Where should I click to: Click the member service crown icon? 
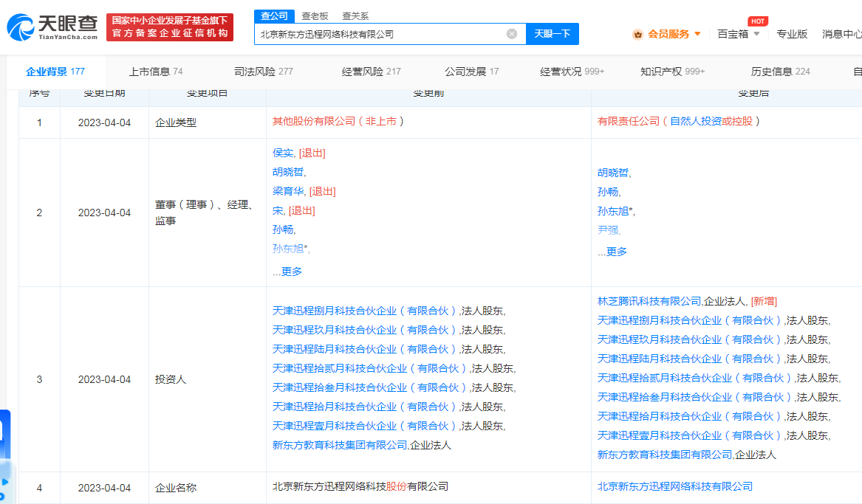[x=637, y=34]
